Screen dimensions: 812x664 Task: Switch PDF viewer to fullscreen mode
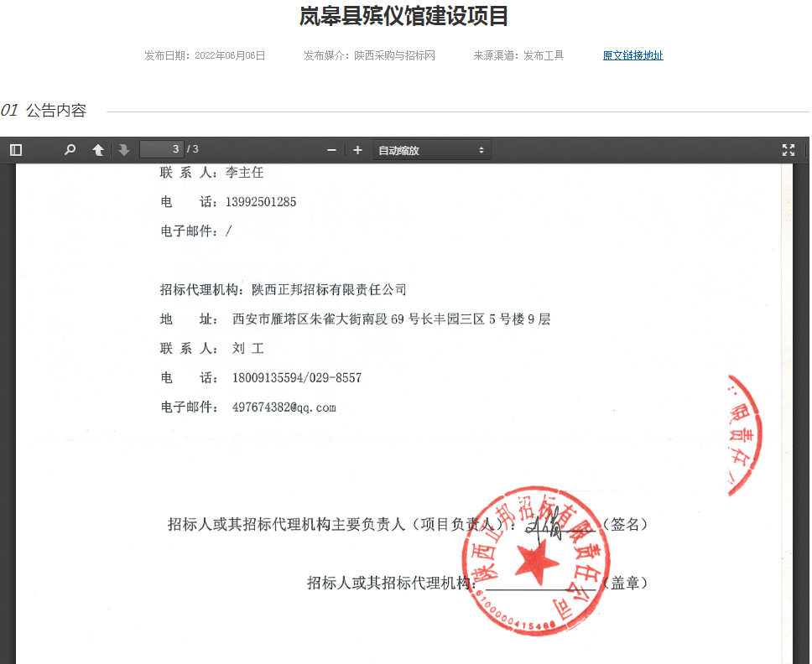[x=789, y=150]
